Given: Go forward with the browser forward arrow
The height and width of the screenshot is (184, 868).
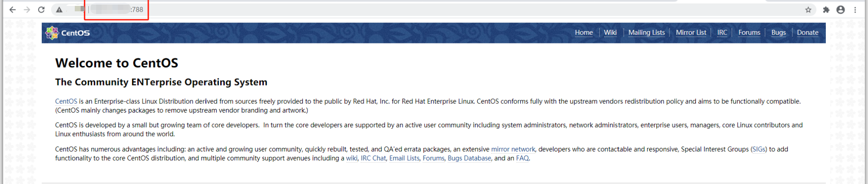Looking at the screenshot, I should 27,9.
